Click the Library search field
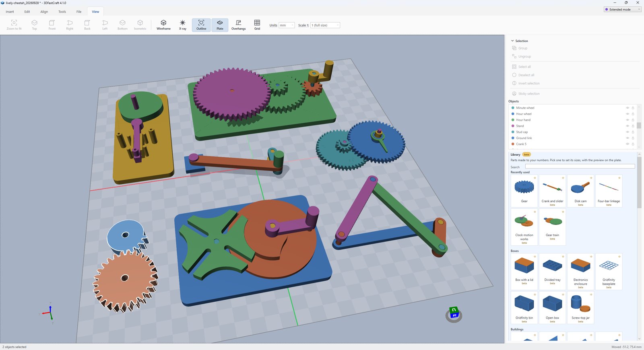This screenshot has width=644, height=350. (x=580, y=166)
